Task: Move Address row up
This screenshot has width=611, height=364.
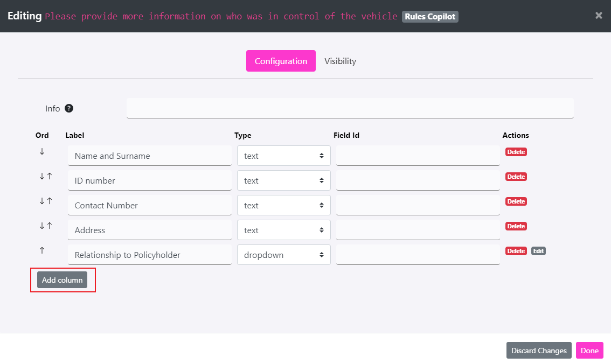Action: pos(50,226)
